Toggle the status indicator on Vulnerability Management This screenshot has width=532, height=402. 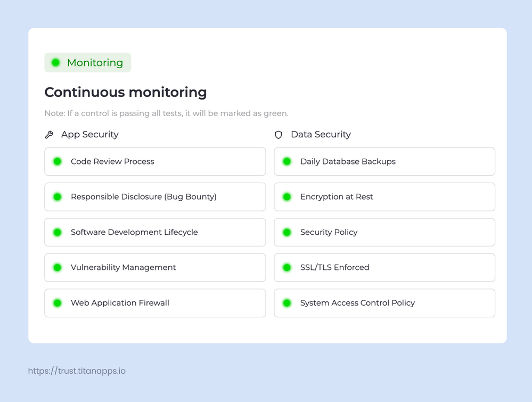[57, 267]
